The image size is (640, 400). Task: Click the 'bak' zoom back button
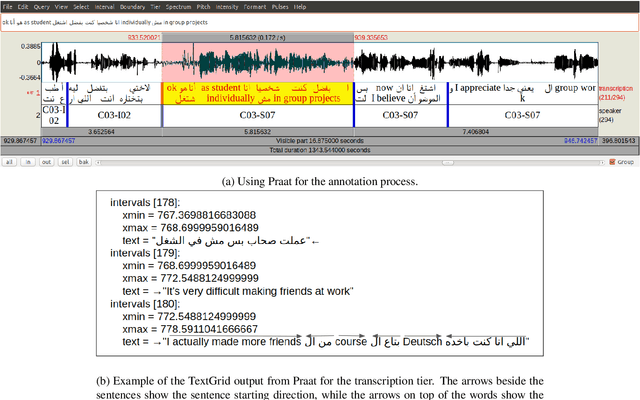(x=84, y=161)
